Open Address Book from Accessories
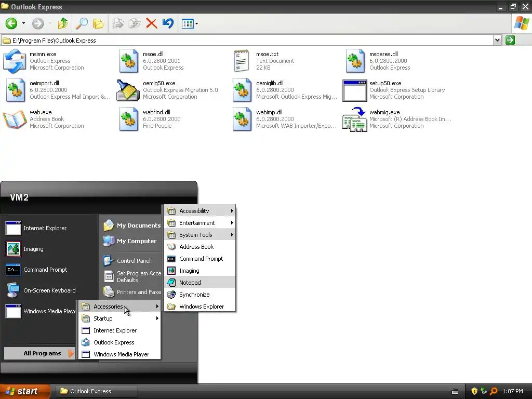532x399 pixels. click(x=200, y=247)
